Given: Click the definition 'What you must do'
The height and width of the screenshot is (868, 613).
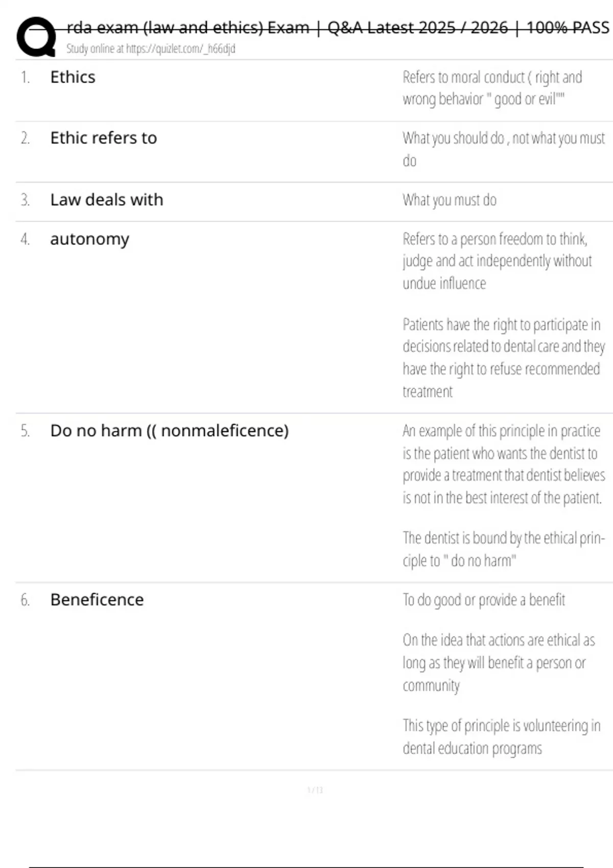Looking at the screenshot, I should pos(449,200).
